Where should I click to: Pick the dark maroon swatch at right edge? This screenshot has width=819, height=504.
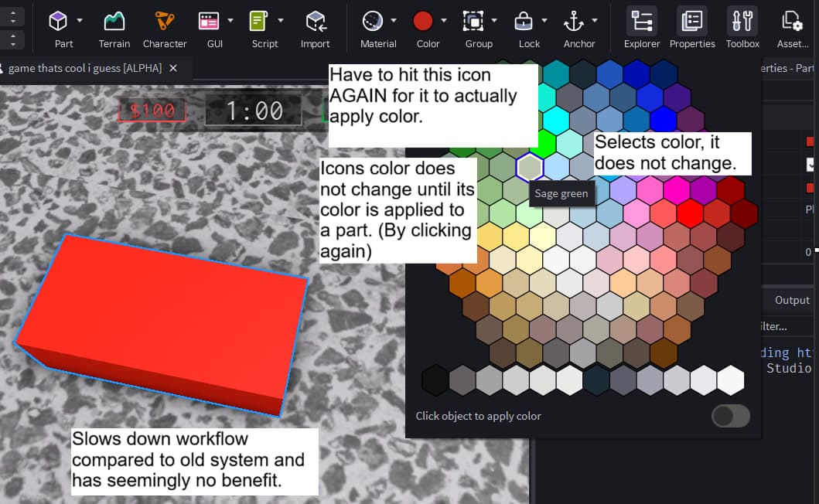(744, 213)
